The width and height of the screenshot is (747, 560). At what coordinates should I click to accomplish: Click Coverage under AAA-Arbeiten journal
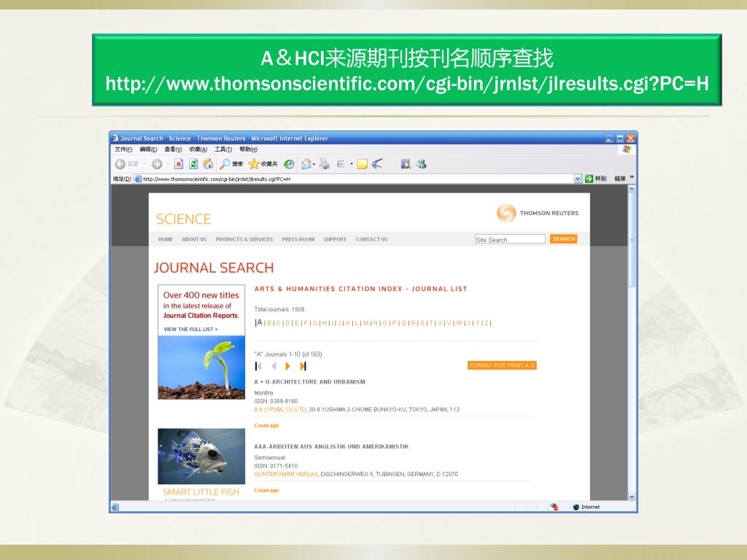(x=266, y=491)
